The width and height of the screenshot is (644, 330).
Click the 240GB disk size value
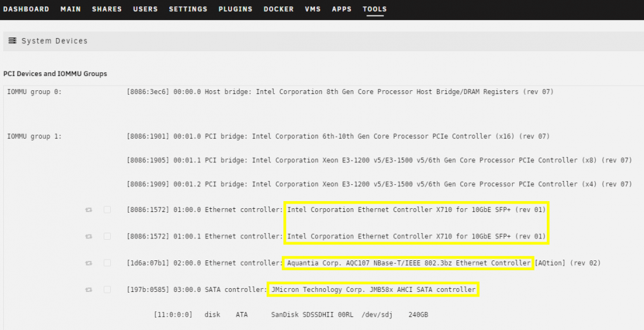[418, 315]
